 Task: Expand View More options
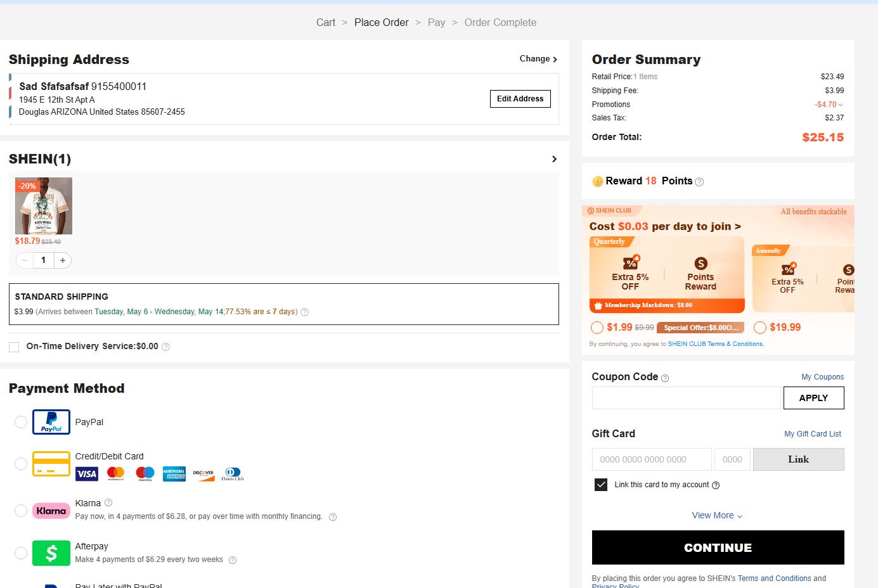(x=717, y=516)
